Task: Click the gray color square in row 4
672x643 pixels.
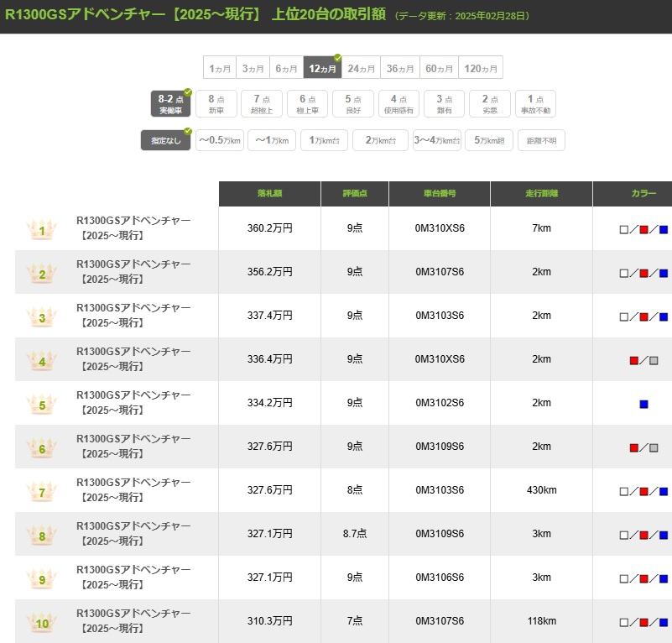Action: [654, 360]
